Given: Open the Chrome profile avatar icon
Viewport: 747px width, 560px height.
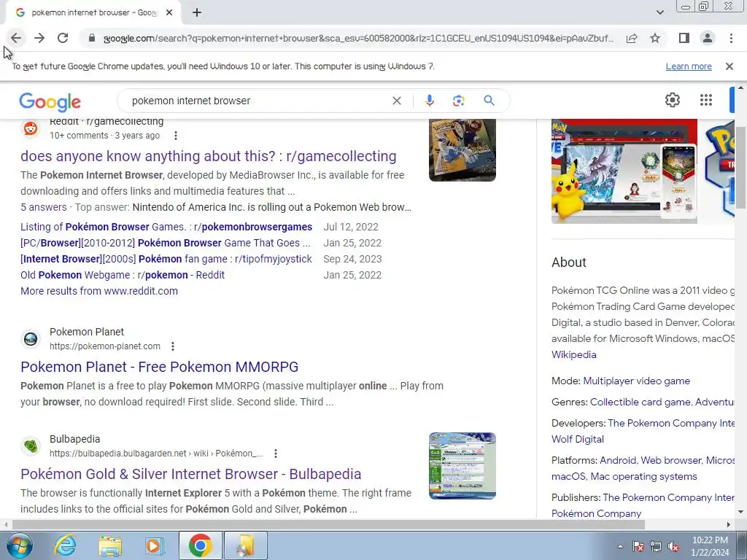Looking at the screenshot, I should [708, 38].
